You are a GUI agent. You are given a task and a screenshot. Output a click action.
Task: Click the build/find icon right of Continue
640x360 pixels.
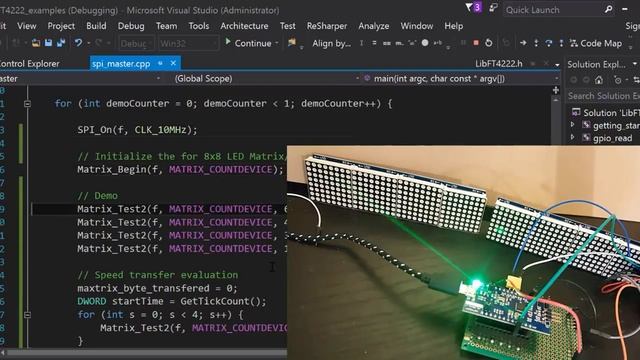292,42
